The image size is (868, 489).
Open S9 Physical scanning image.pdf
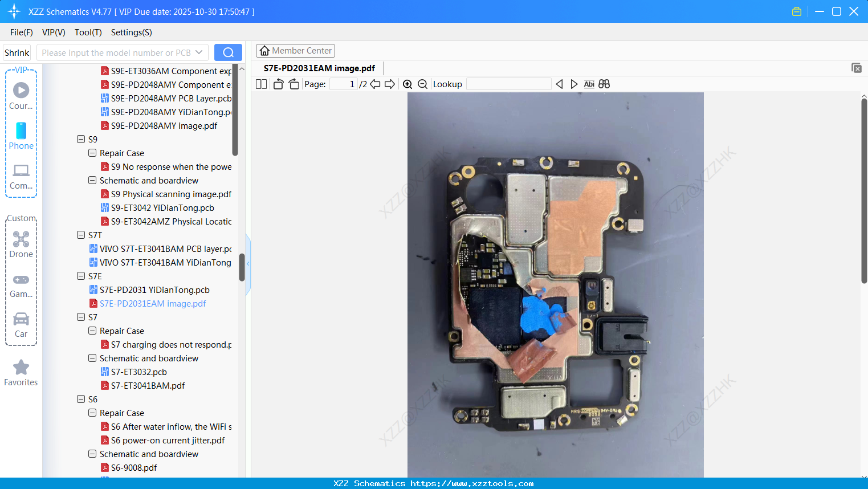click(166, 194)
